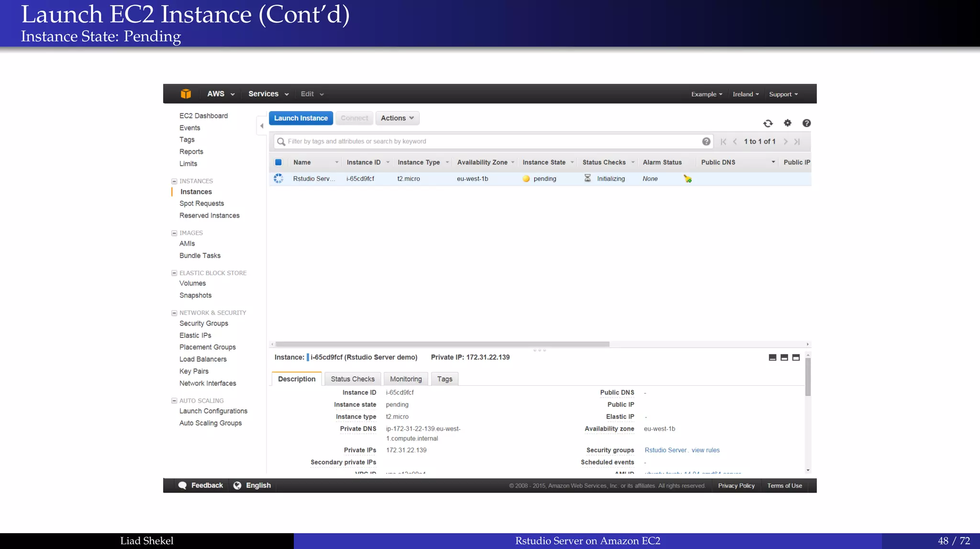Click the yellow pending state indicator

pos(526,179)
